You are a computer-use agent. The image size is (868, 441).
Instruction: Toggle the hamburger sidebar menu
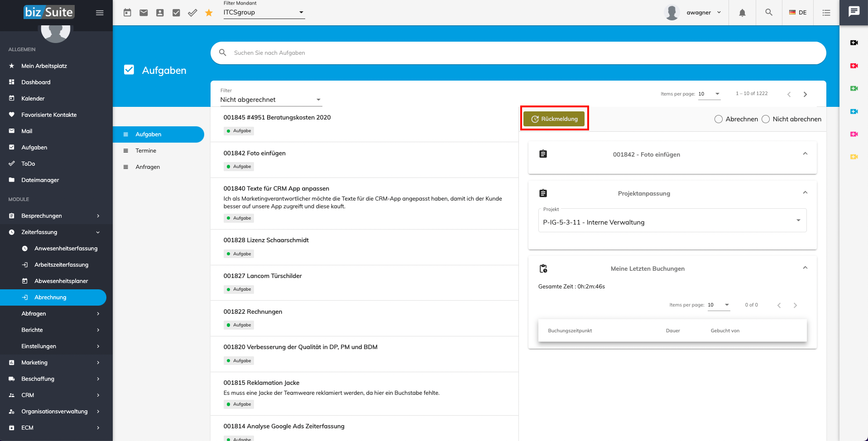pyautogui.click(x=100, y=13)
